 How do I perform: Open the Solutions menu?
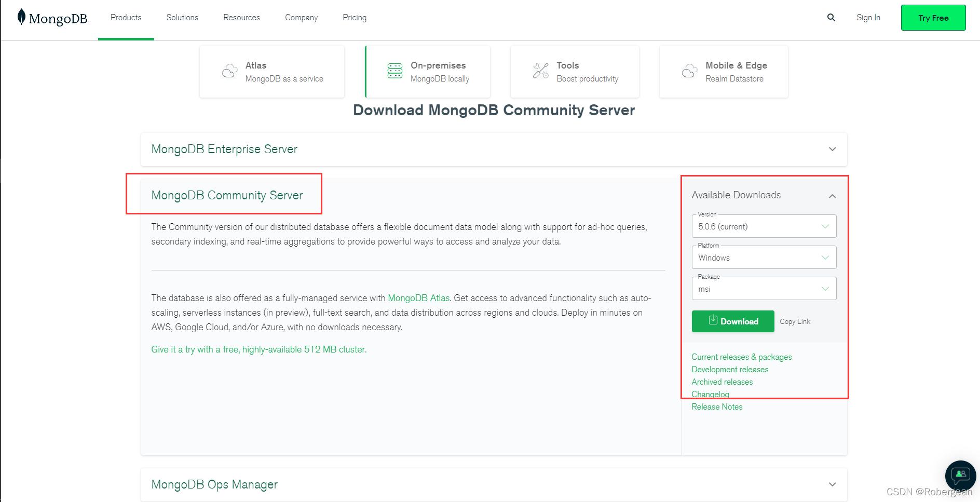pyautogui.click(x=182, y=18)
